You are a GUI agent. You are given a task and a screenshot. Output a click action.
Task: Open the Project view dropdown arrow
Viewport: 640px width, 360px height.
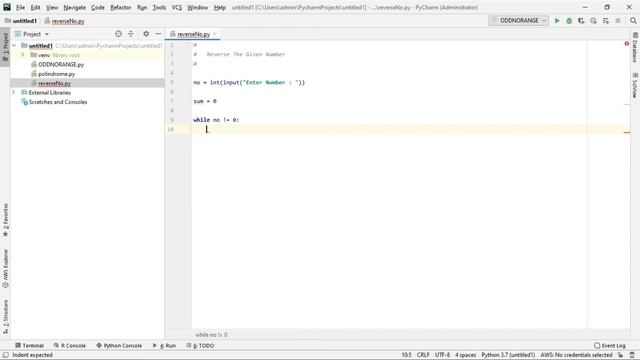tap(47, 34)
